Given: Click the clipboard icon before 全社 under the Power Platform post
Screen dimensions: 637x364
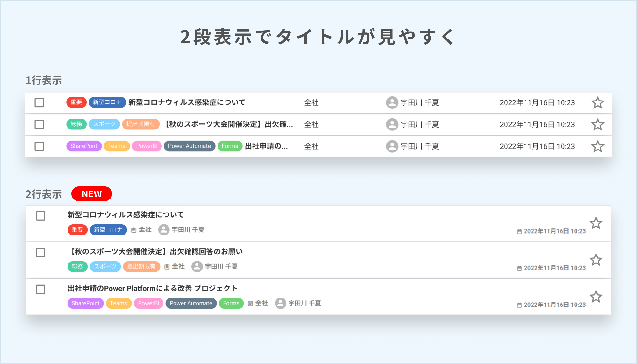Looking at the screenshot, I should click(x=250, y=304).
